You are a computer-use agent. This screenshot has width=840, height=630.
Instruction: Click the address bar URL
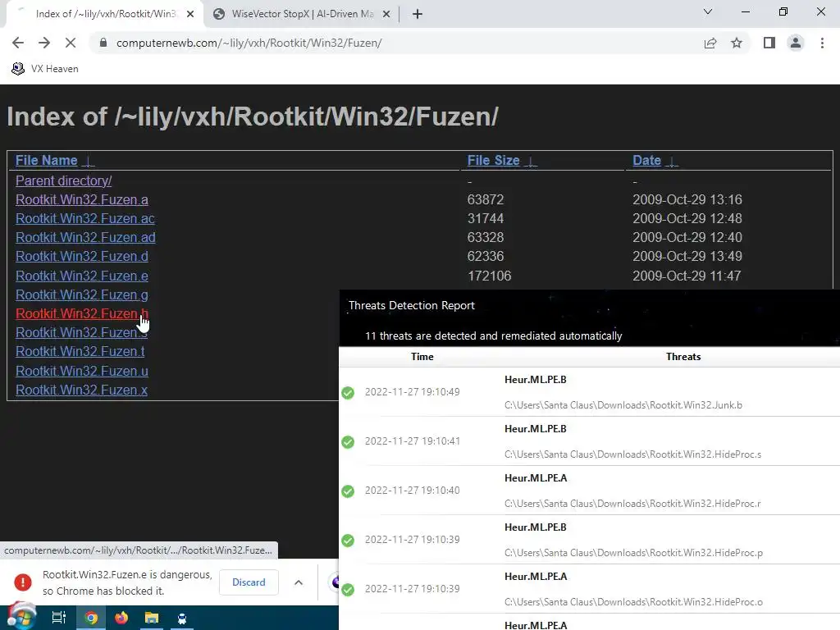pos(249,43)
